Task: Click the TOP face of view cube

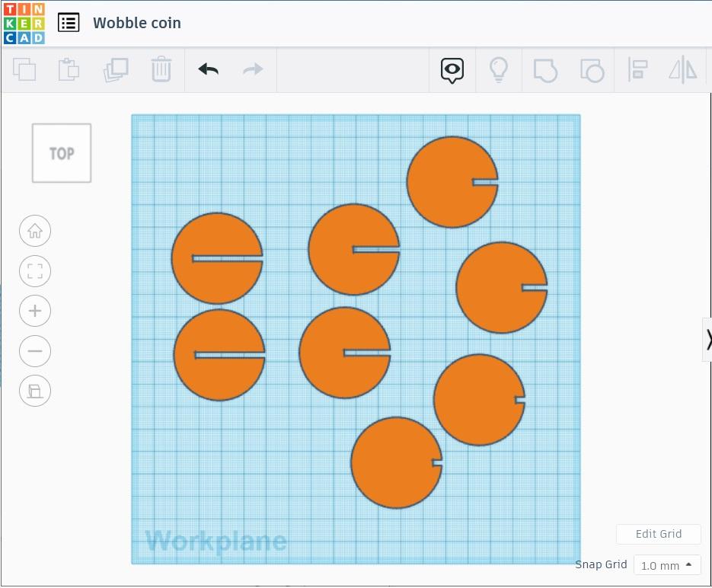Action: click(x=62, y=153)
